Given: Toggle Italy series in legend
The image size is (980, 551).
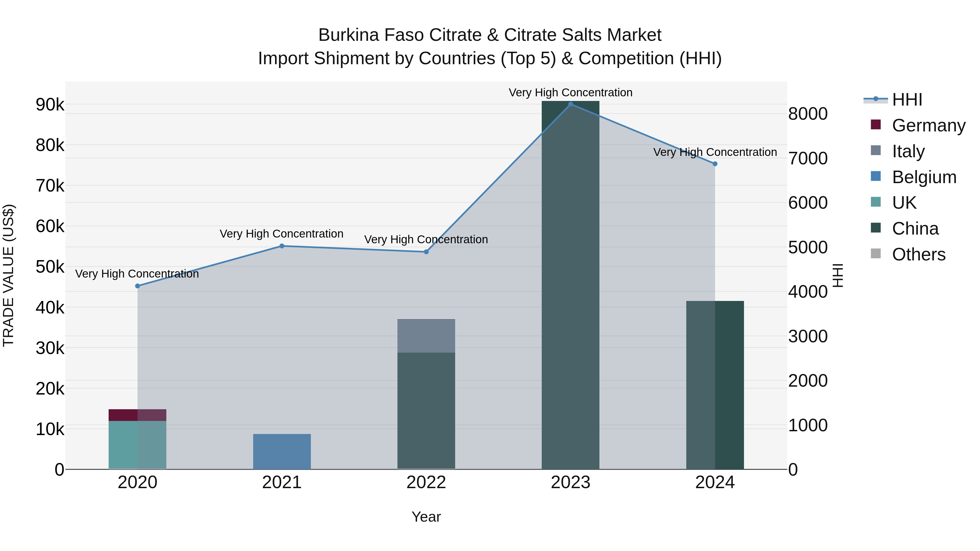Looking at the screenshot, I should pos(898,151).
